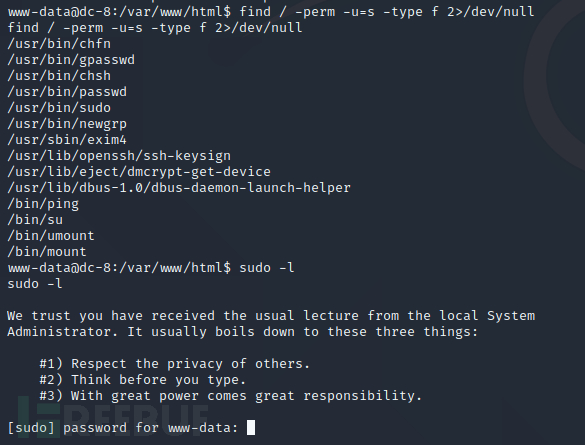The width and height of the screenshot is (585, 445).
Task: Click the /usr/bin/chfn output line
Action: pos(59,44)
